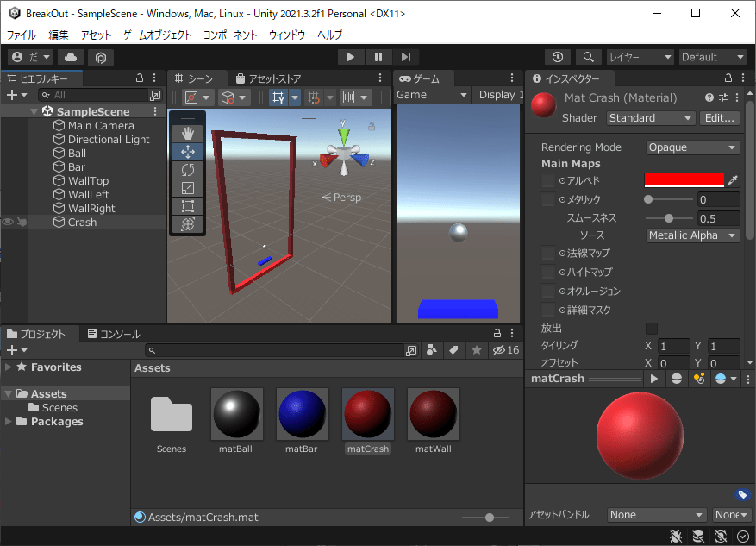Viewport: 756px width, 546px height.
Task: Click the Play button to run game
Action: coord(350,57)
